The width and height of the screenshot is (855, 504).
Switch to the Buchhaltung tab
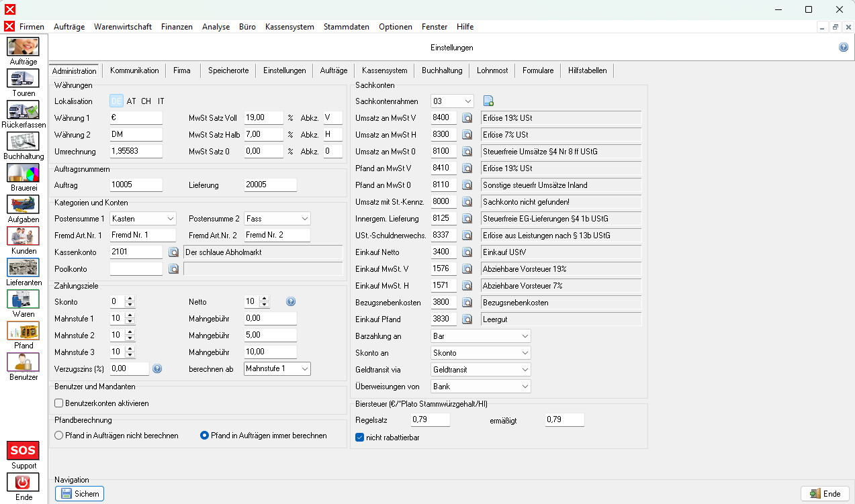[442, 70]
